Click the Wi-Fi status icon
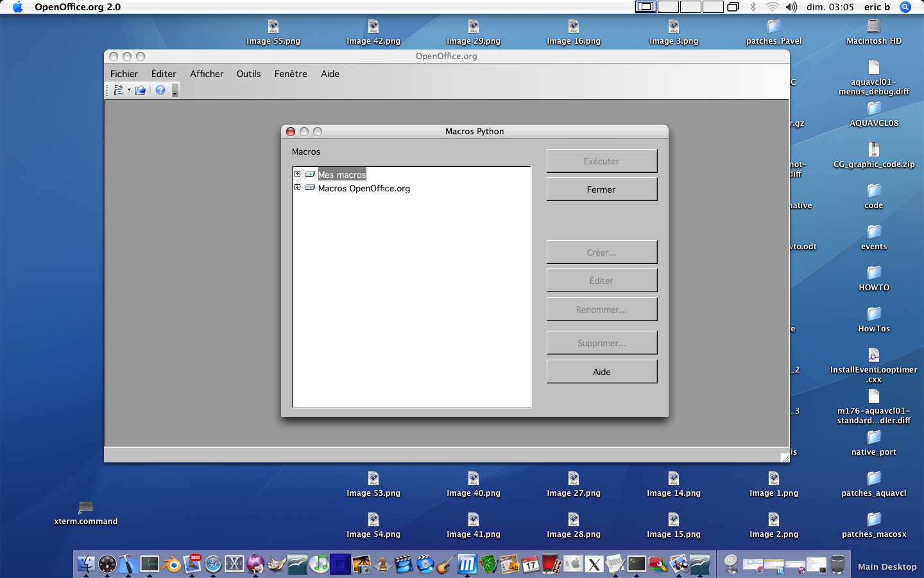924x578 pixels. pos(772,7)
